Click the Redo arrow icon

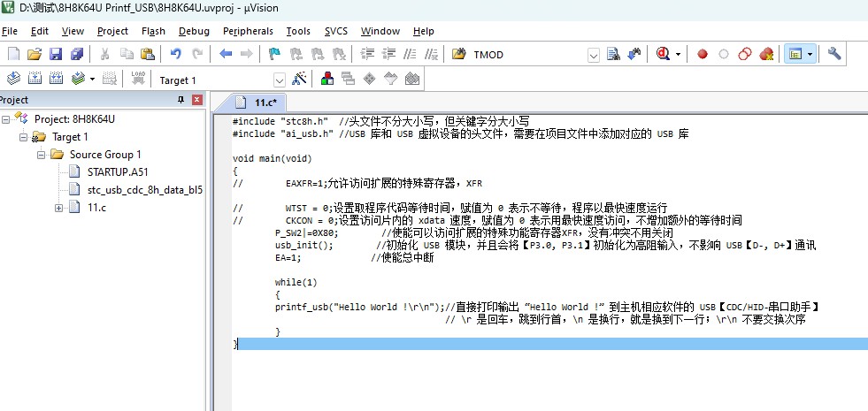197,54
